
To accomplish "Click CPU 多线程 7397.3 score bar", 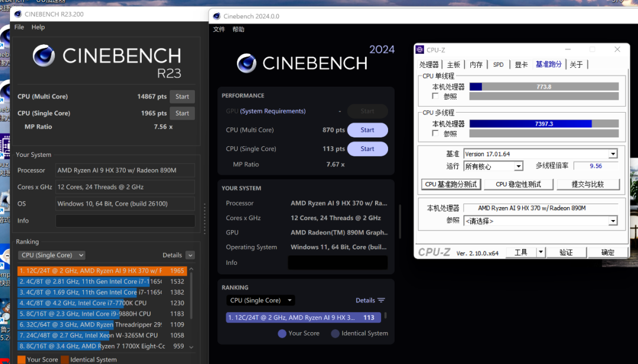I will coord(544,123).
